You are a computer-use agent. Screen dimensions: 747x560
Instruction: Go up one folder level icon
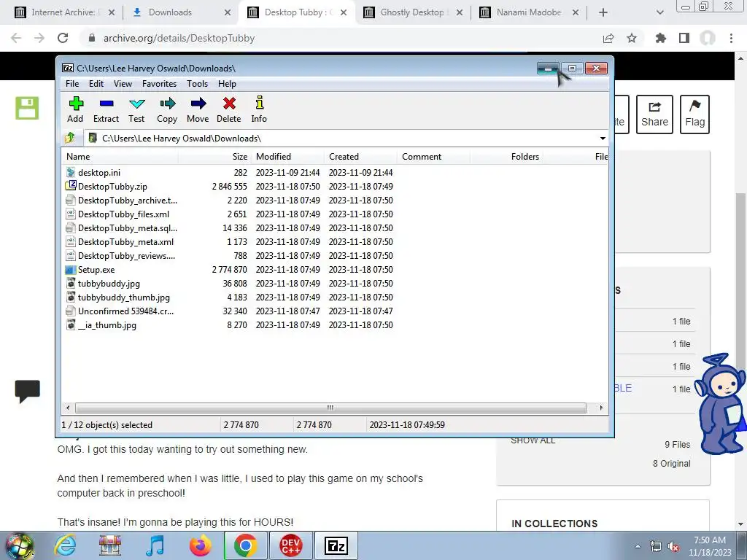(x=70, y=138)
